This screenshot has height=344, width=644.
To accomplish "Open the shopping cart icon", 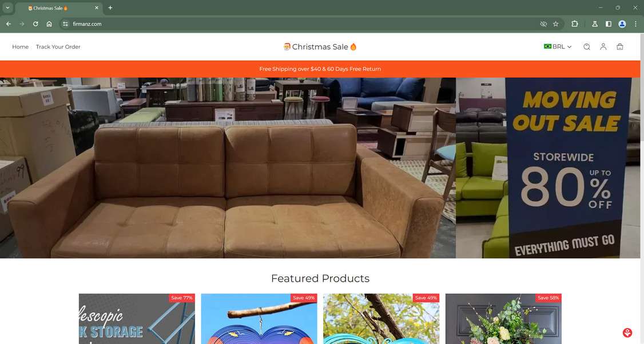I will pyautogui.click(x=620, y=47).
